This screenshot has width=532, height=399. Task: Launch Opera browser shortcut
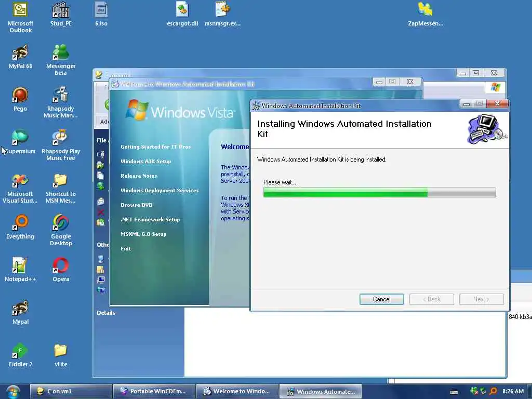61,270
